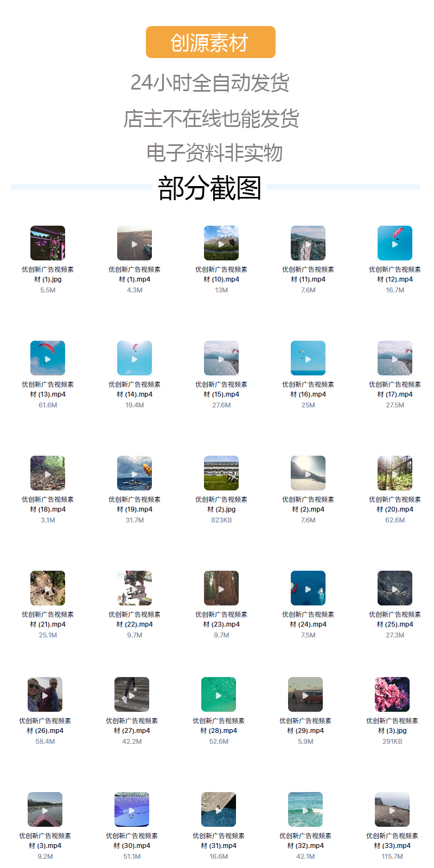
Task: Play video thumbnail 材 (20).mp4
Action: 395,473
